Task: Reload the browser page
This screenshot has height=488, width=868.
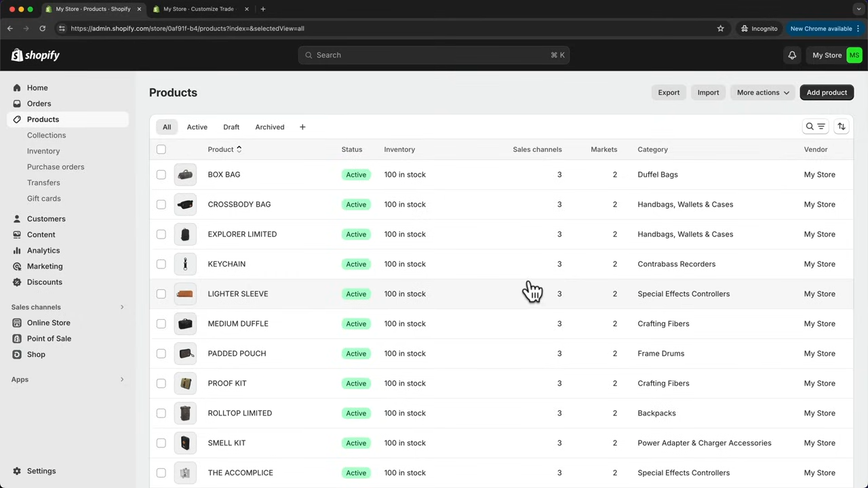Action: (x=42, y=28)
